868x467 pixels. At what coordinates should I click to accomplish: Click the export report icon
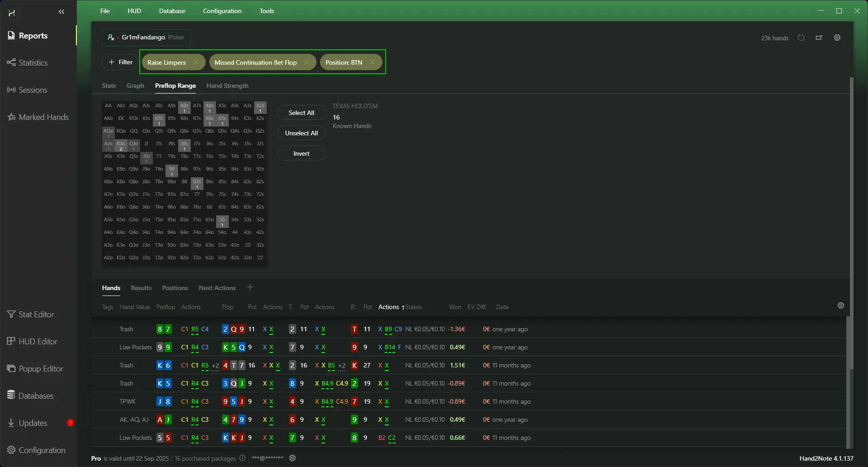[819, 38]
